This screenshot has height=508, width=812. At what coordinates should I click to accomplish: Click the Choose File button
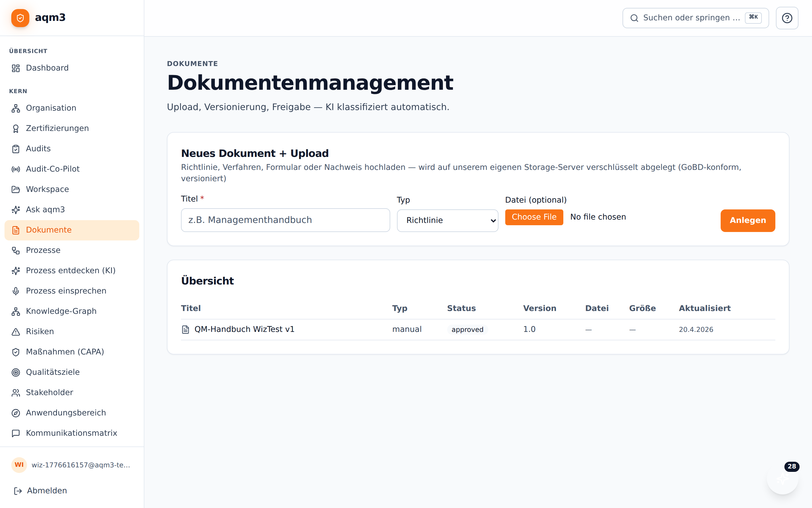[x=534, y=217]
